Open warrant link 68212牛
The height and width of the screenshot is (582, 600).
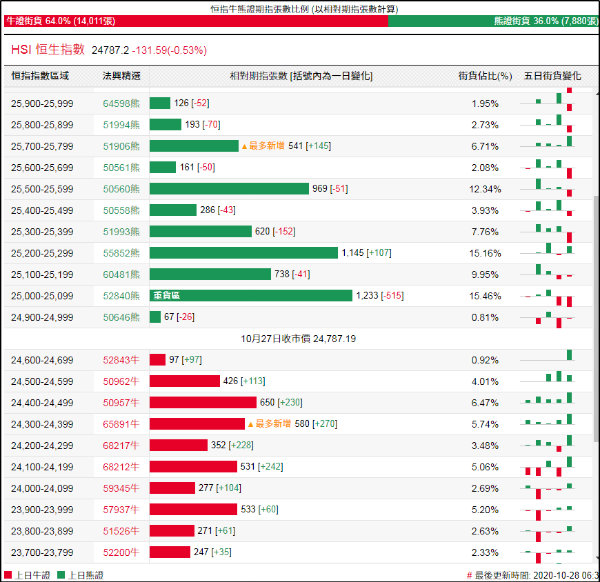pos(121,467)
